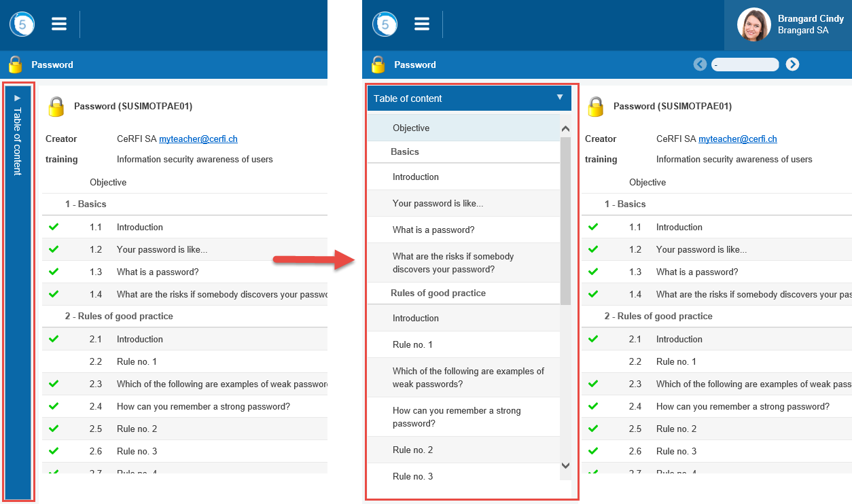Advance with the white right arrow button
Image resolution: width=852 pixels, height=504 pixels.
(x=792, y=65)
